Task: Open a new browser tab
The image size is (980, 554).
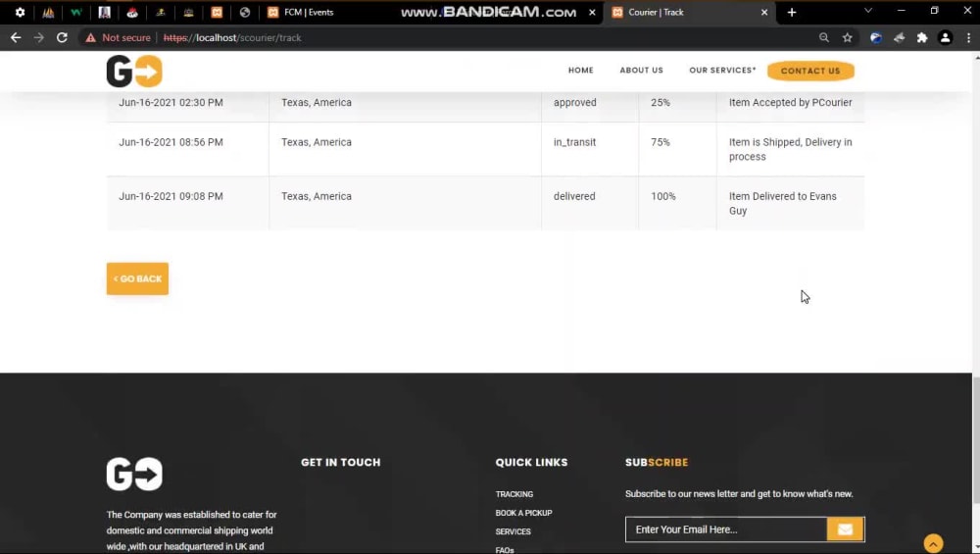Action: pos(791,12)
